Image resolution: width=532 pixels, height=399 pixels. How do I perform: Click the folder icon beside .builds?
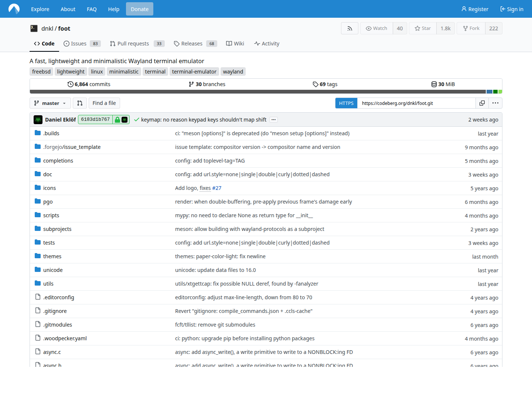pos(38,133)
